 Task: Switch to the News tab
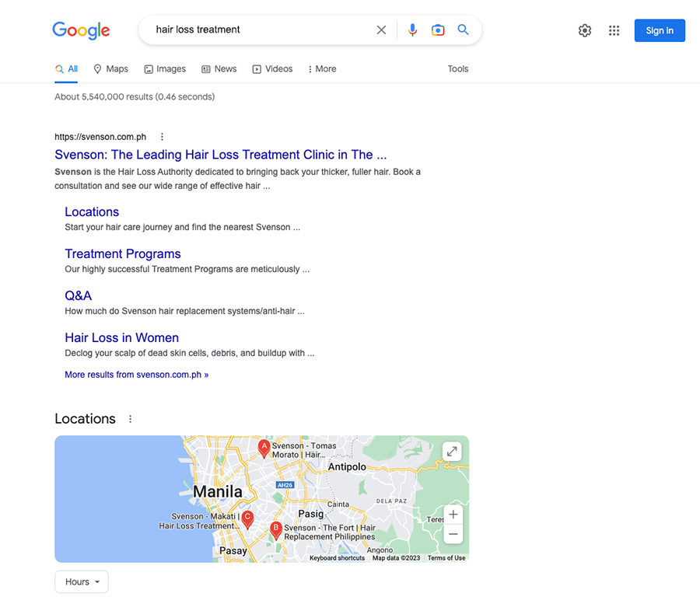pos(219,69)
